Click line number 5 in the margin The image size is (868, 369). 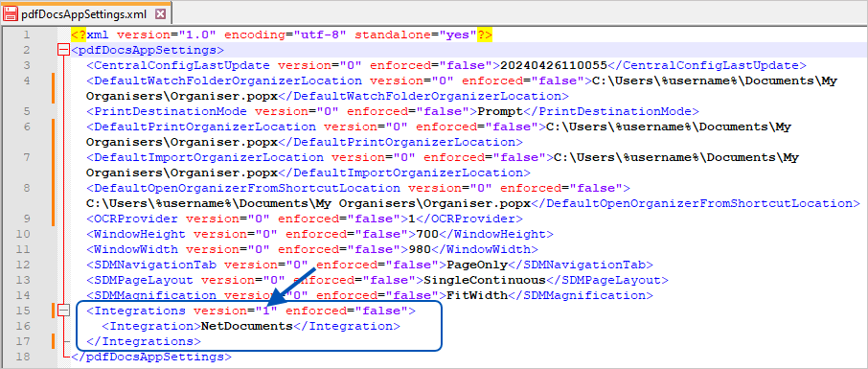pos(28,111)
